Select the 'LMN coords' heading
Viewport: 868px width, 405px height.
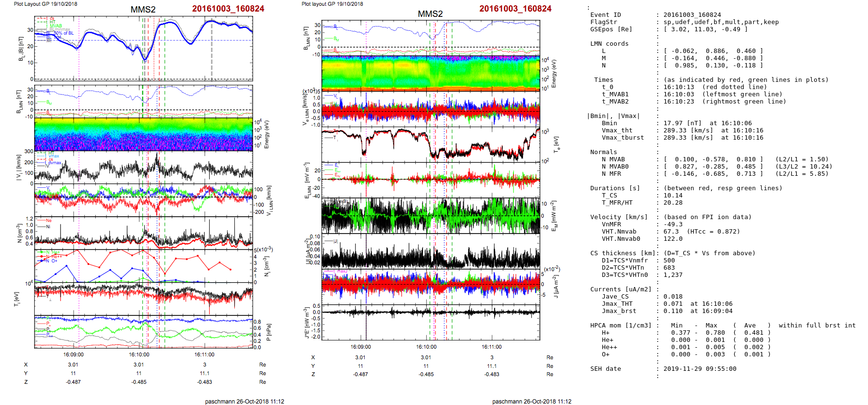point(609,44)
